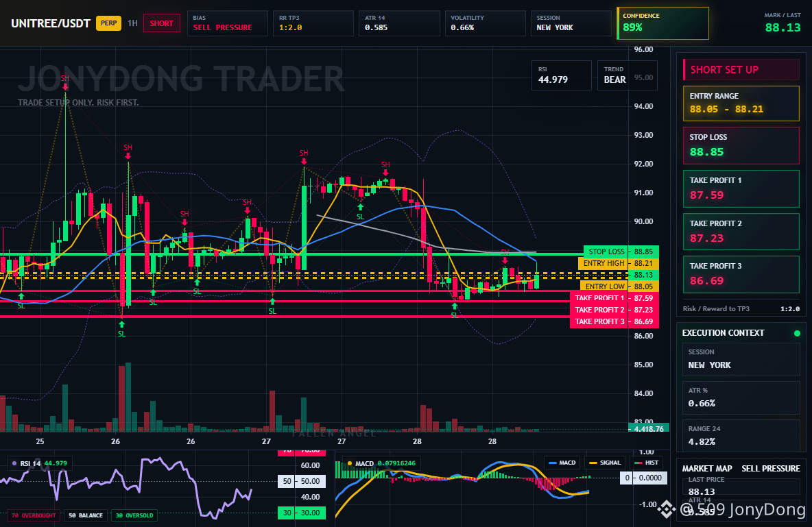This screenshot has width=812, height=527.
Task: Click the current price 88.13 axis tag
Action: (x=643, y=275)
